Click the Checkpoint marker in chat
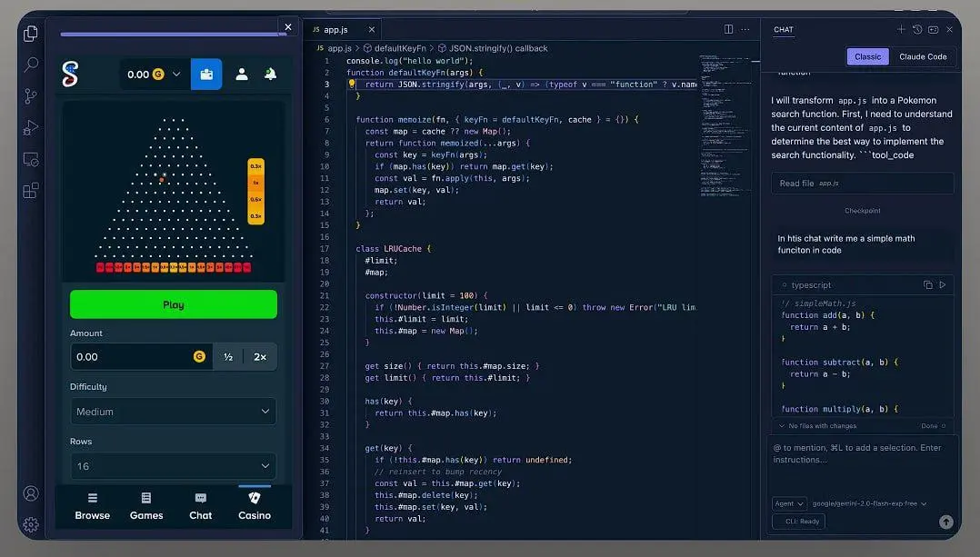The width and height of the screenshot is (980, 557). 863,211
